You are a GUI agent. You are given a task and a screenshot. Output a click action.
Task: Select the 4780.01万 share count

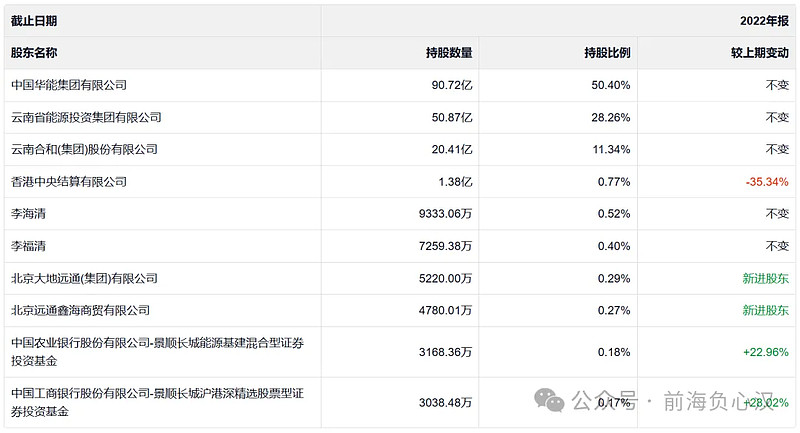pyautogui.click(x=445, y=310)
